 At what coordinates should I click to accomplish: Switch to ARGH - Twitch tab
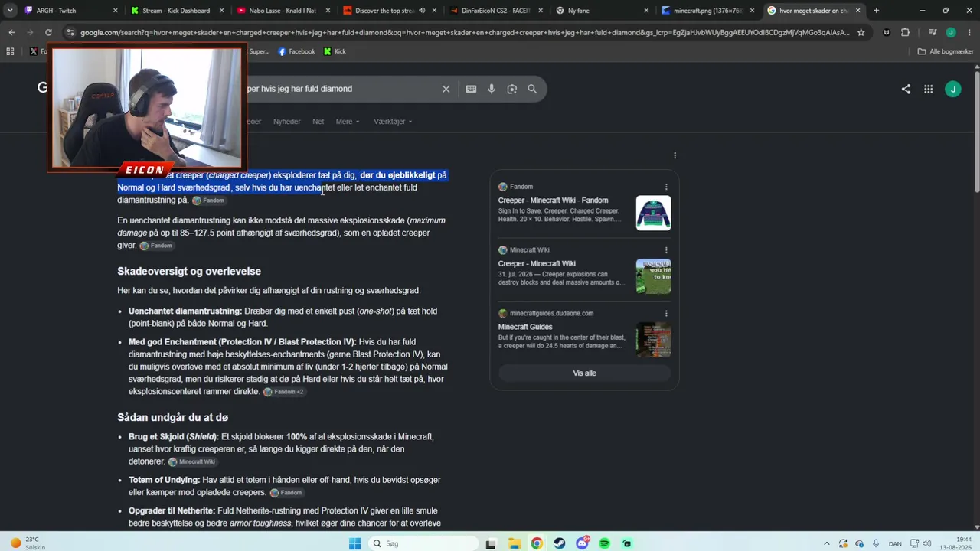pos(71,11)
